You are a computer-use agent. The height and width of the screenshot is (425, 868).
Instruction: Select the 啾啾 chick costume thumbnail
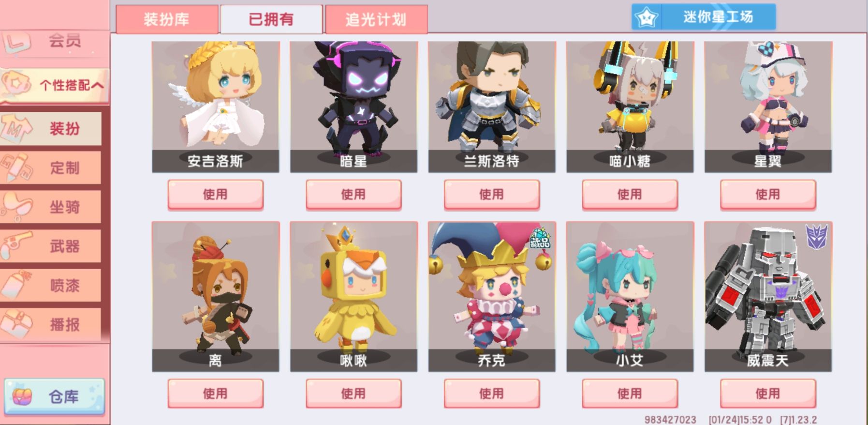pos(353,296)
